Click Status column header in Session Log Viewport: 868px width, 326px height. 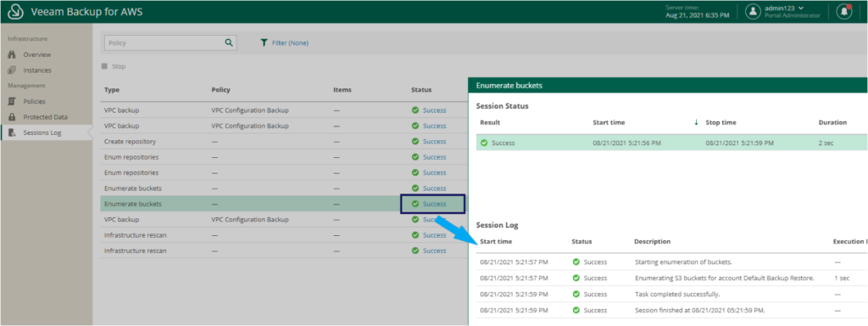(581, 242)
